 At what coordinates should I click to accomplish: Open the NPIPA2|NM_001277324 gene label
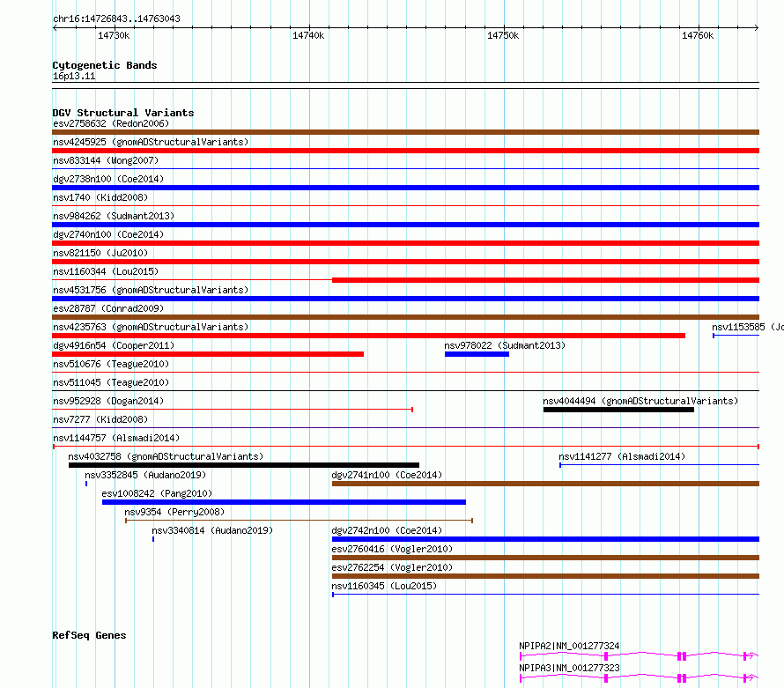tap(569, 646)
